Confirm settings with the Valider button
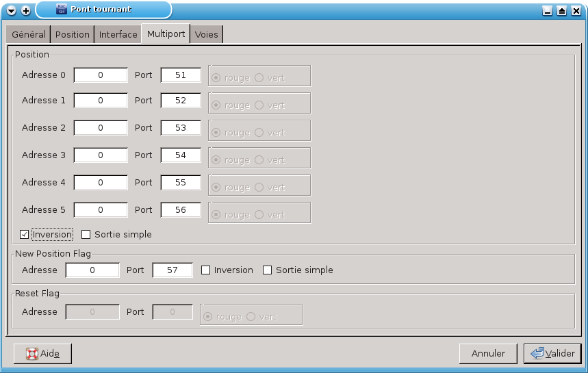Viewport: 588px width, 373px height. point(552,353)
